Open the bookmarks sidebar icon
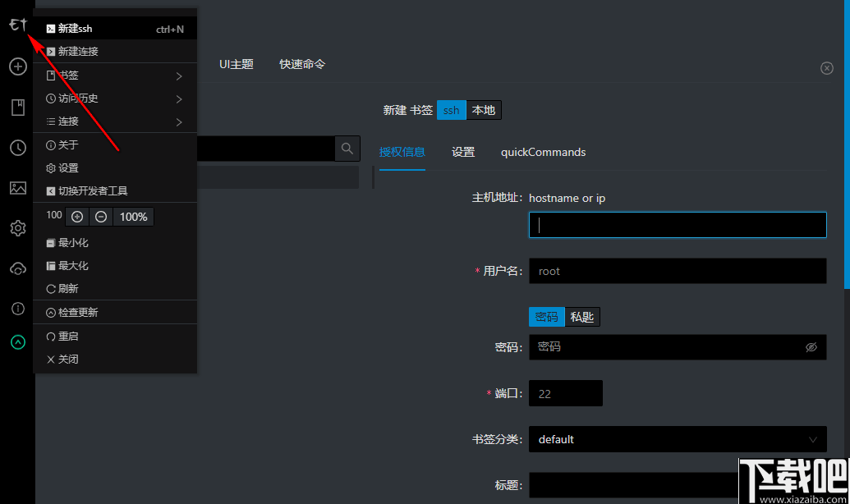 (x=18, y=108)
